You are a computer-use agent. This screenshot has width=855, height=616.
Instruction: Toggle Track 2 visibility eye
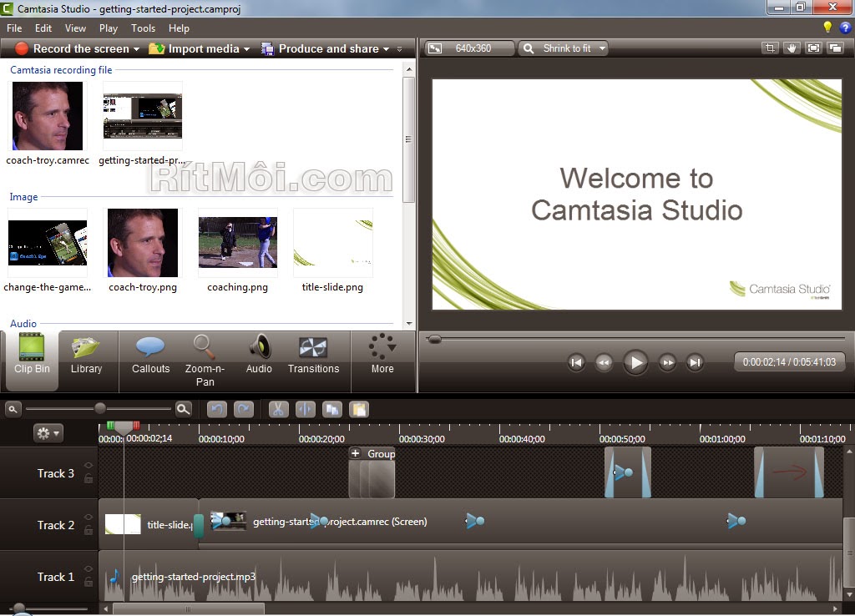tap(89, 518)
